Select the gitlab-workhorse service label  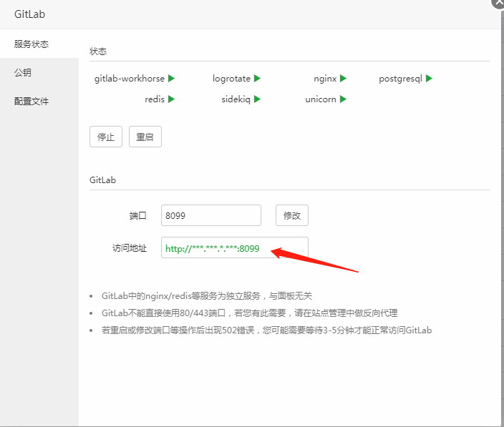129,79
